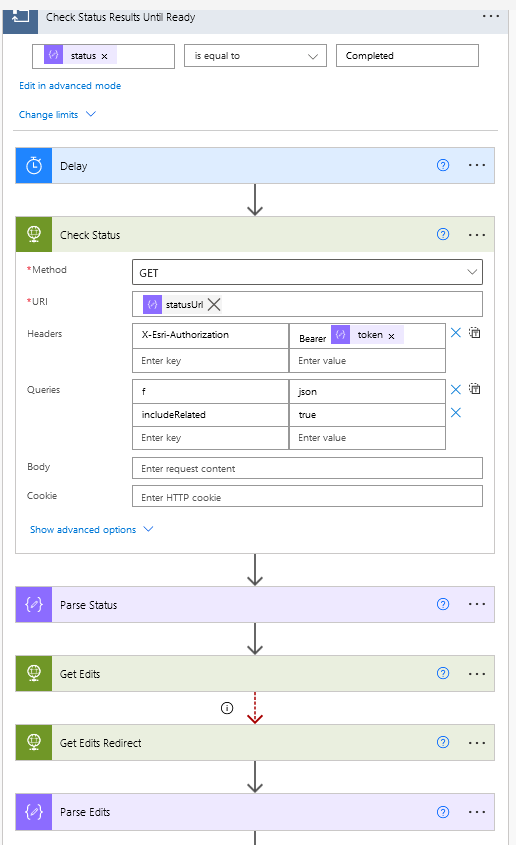This screenshot has width=516, height=845.
Task: Expand Change limits section
Action: (57, 115)
